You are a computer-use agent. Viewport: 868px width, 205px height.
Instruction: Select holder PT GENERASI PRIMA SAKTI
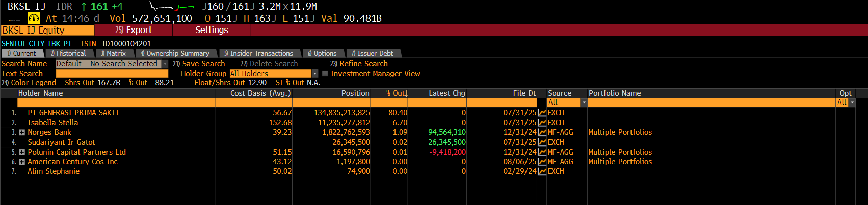(73, 113)
